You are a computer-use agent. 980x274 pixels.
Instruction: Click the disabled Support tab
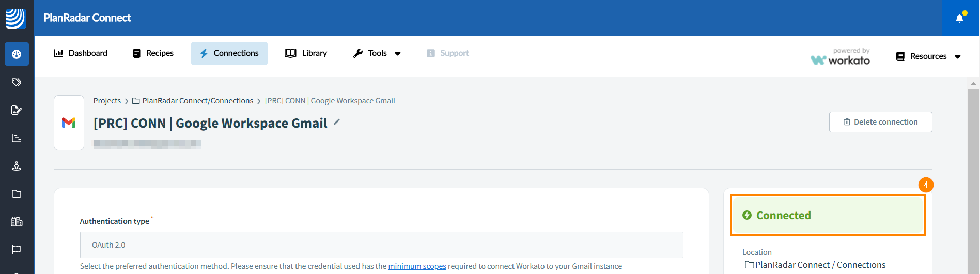pyautogui.click(x=448, y=53)
